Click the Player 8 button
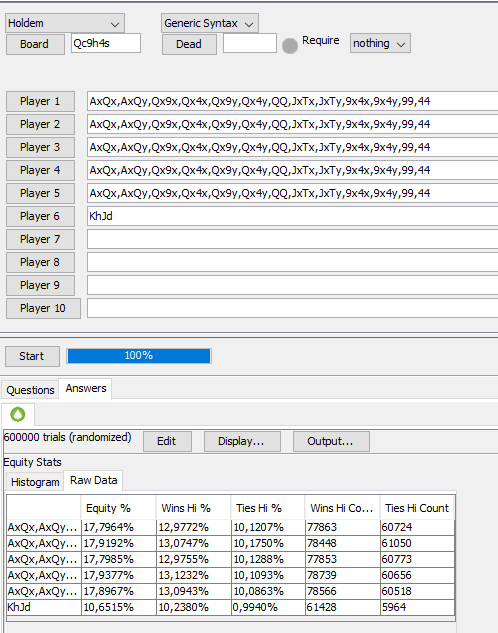 click(x=40, y=262)
